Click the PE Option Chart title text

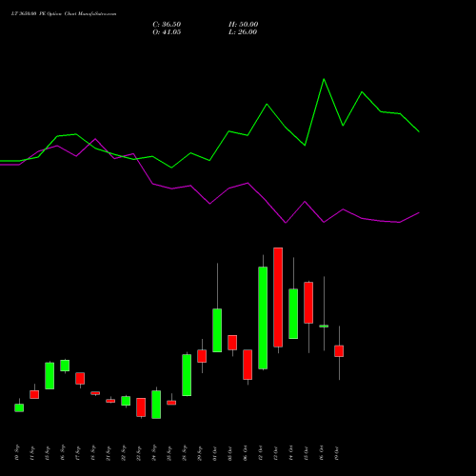point(64,14)
